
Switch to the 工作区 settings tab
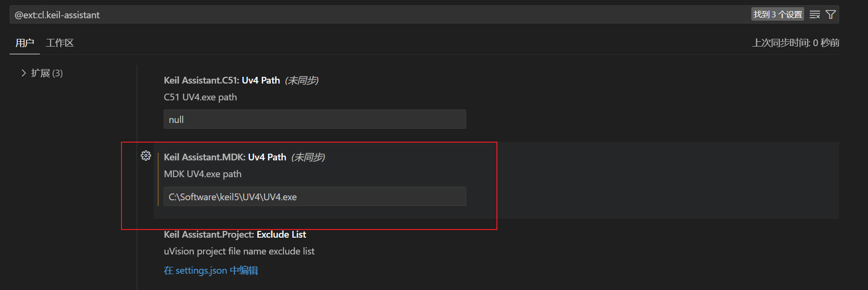tap(60, 43)
